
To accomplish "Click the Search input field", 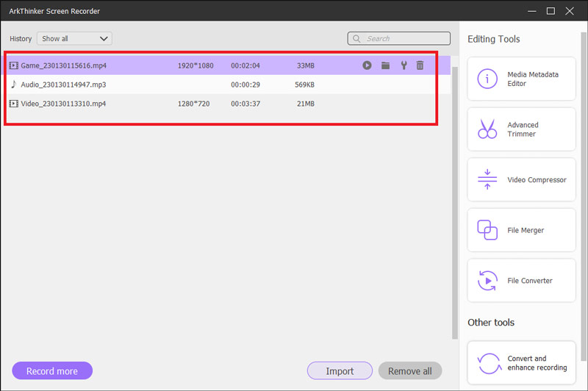I will pyautogui.click(x=398, y=39).
